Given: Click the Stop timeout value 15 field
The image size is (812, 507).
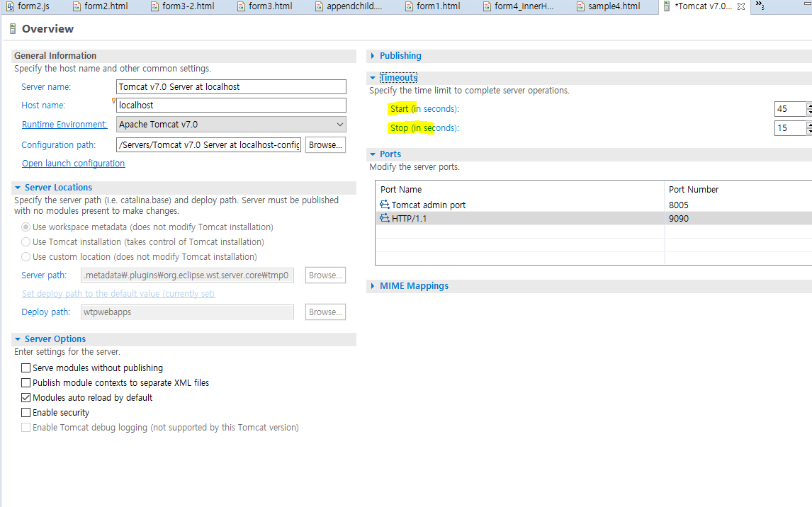Looking at the screenshot, I should pyautogui.click(x=790, y=127).
